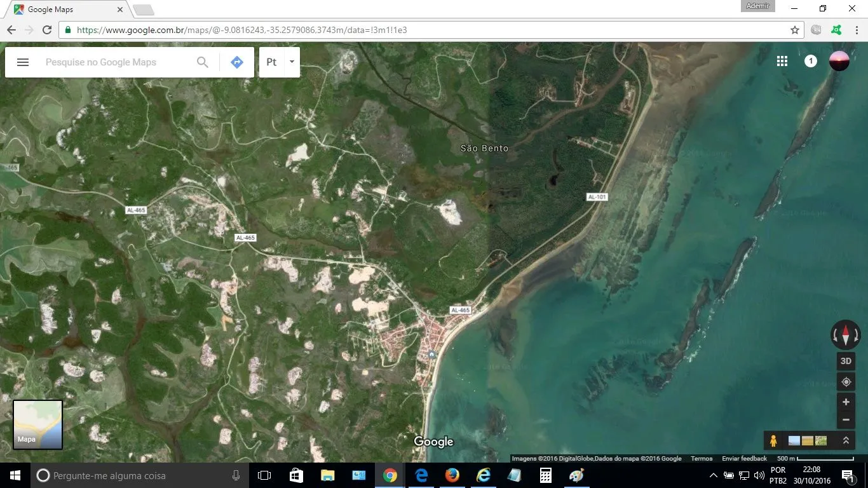Click the Enviar feedback link

point(744,459)
